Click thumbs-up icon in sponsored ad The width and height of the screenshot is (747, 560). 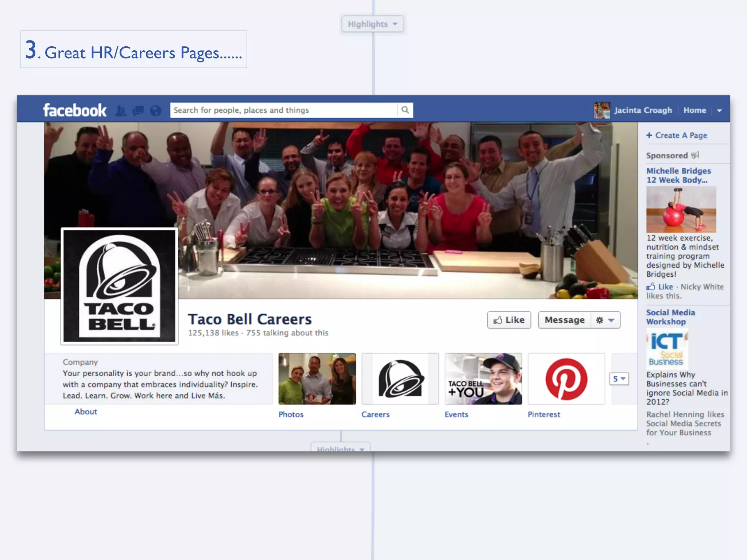(x=651, y=287)
